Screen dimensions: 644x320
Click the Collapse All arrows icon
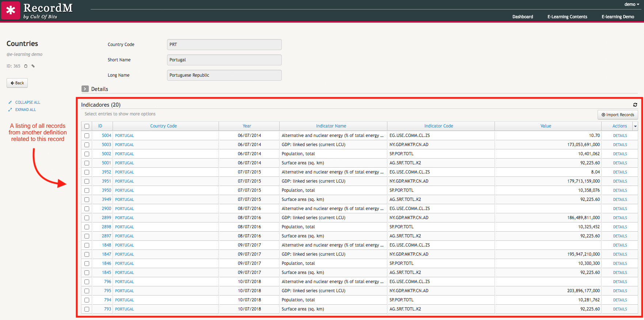(10, 102)
